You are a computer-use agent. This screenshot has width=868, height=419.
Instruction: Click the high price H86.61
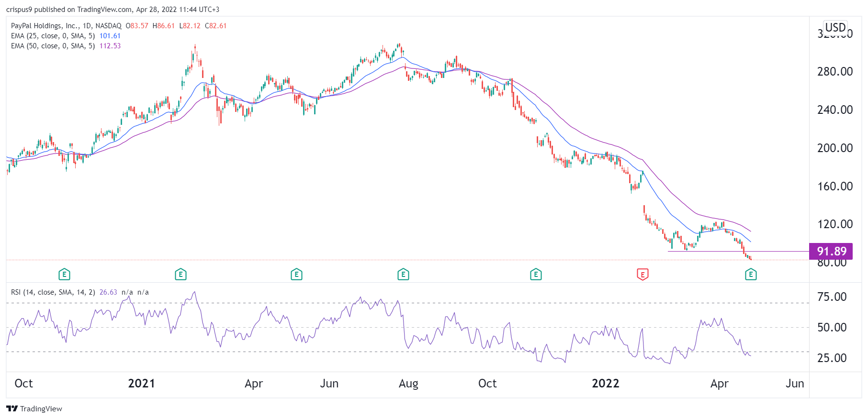[x=164, y=26]
